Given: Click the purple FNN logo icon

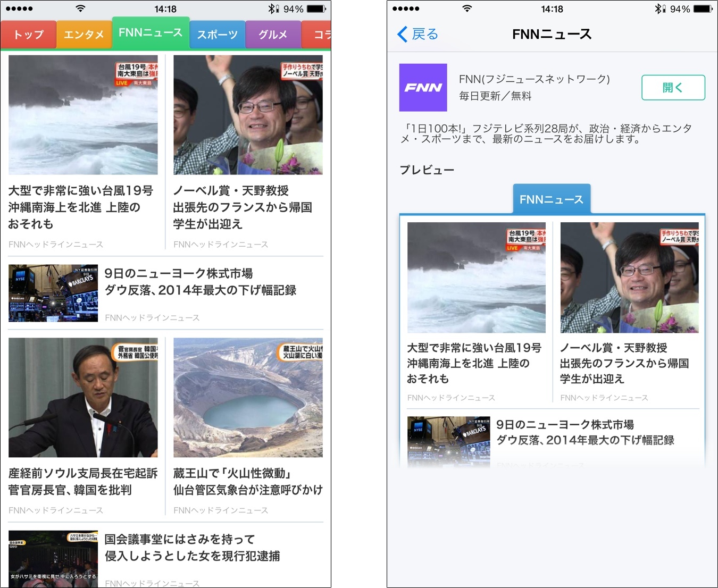Looking at the screenshot, I should point(423,88).
